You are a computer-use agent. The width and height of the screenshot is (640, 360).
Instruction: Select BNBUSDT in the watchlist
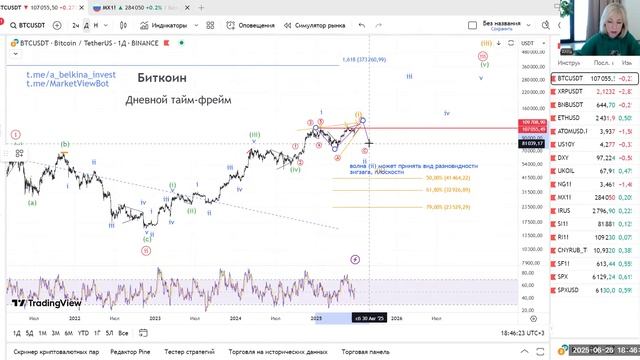click(595, 105)
